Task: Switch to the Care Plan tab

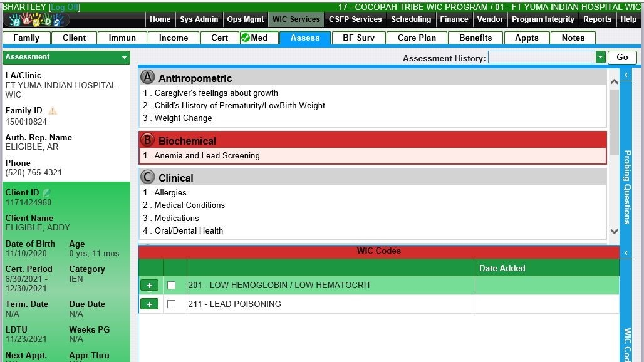Action: (x=417, y=38)
